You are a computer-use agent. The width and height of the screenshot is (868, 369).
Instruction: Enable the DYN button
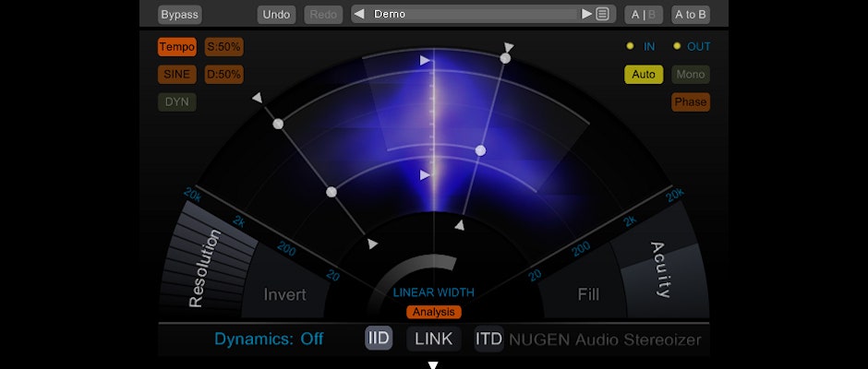point(176,101)
